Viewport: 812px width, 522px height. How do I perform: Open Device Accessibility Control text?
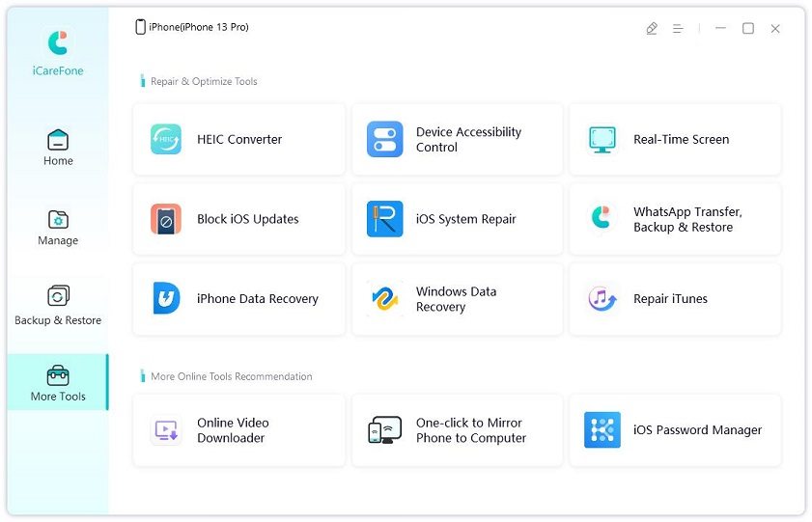(x=468, y=139)
